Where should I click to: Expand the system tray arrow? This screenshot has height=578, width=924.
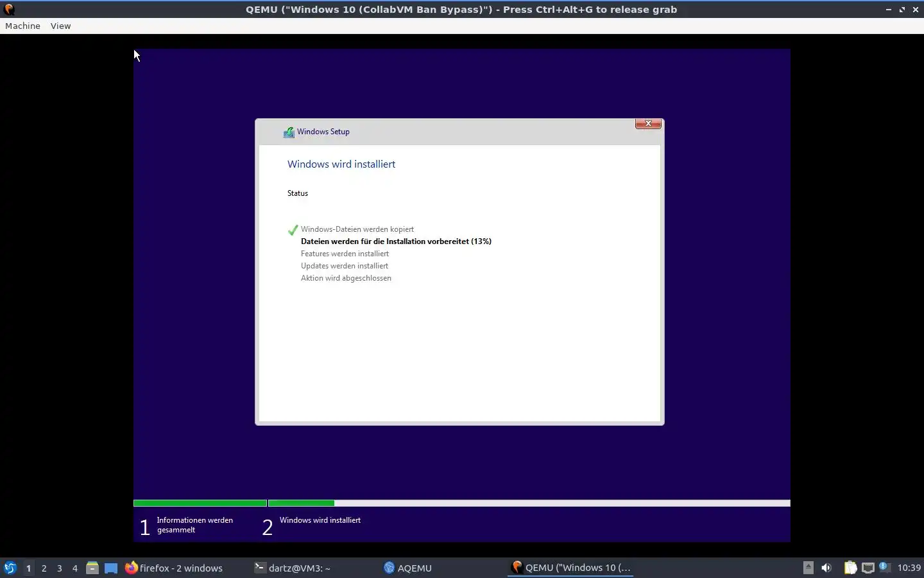[x=809, y=568]
